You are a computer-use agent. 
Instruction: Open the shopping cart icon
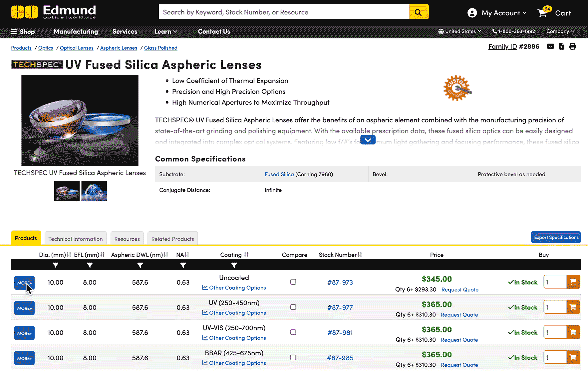point(542,13)
